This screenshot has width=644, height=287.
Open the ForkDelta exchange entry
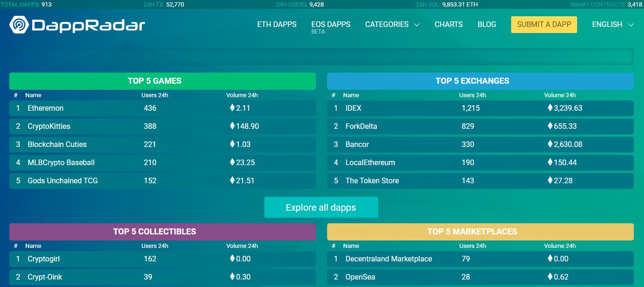pos(361,126)
